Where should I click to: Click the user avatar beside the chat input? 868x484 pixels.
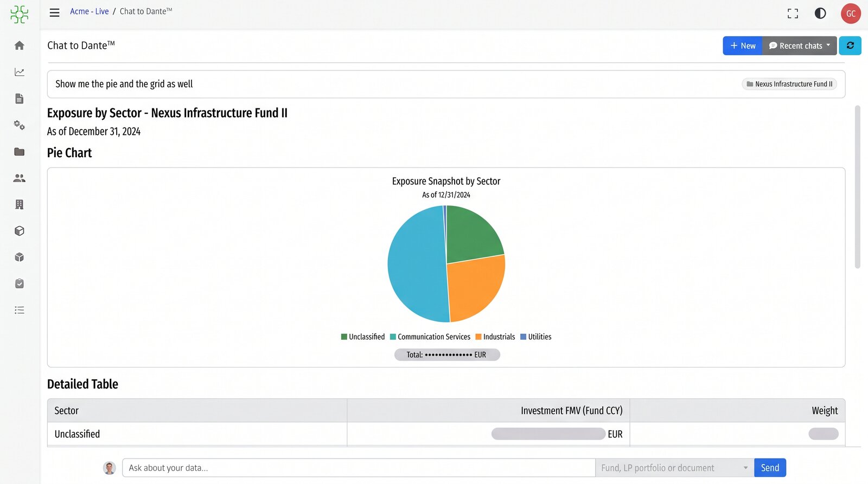[x=110, y=468]
